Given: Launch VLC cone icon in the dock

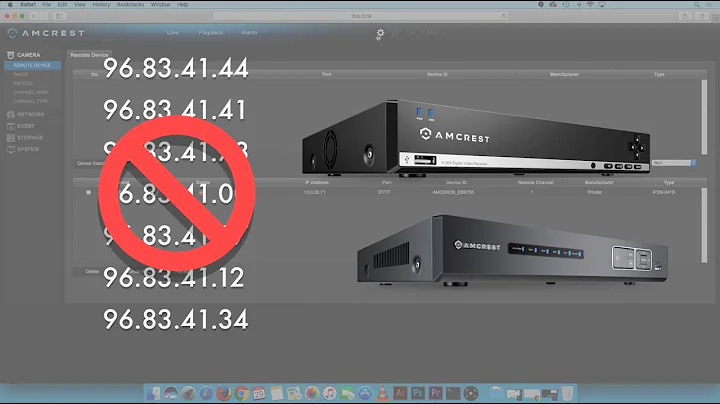Looking at the screenshot, I should tap(382, 393).
